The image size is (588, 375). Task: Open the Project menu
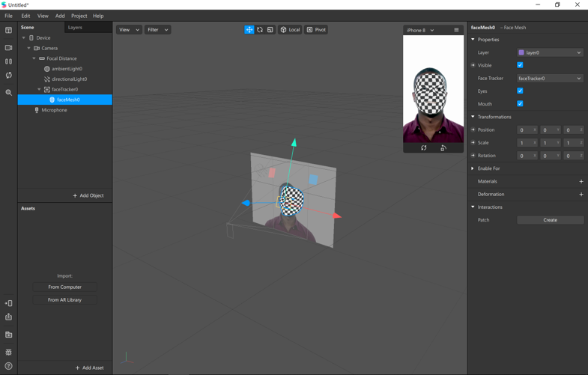79,16
